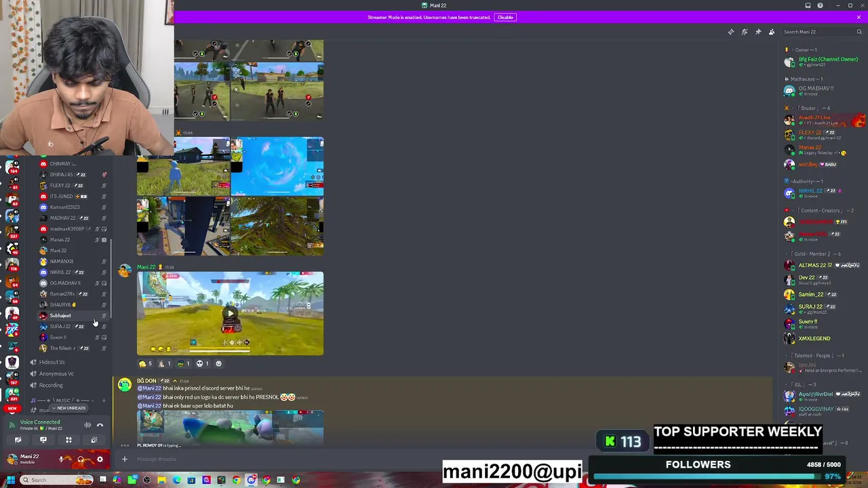Open the attachment plus button in message bar

[124, 460]
